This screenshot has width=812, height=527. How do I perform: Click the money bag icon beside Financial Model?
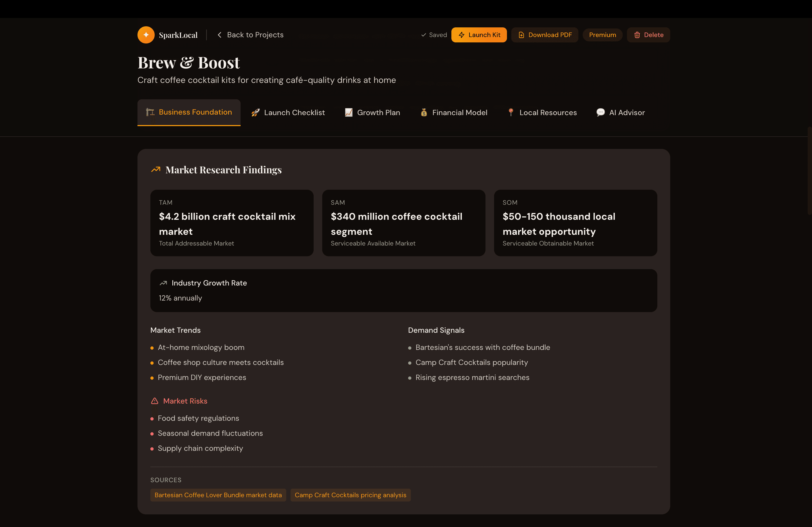(424, 112)
